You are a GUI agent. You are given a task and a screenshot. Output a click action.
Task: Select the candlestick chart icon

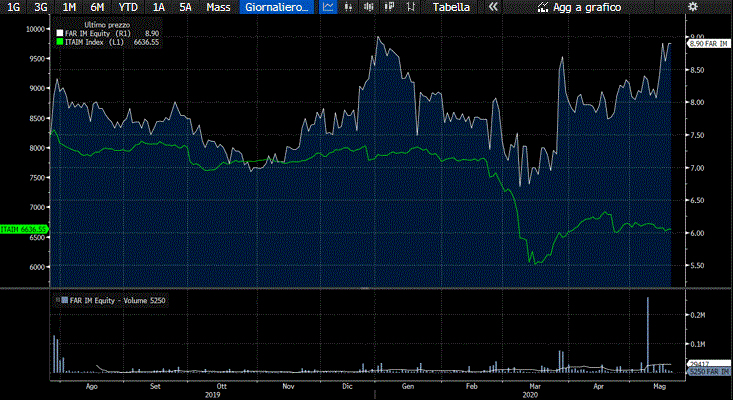[x=370, y=7]
